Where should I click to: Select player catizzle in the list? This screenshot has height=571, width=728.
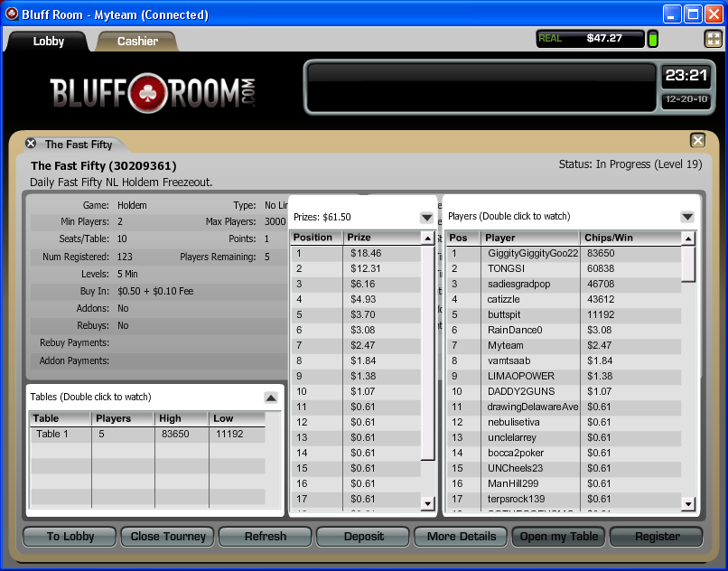coord(564,300)
